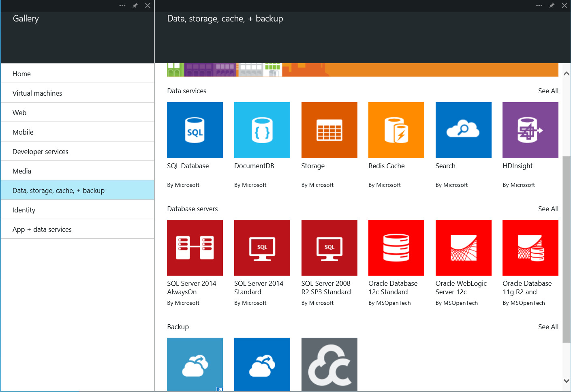Open the dark blue cloud backup tile

pyautogui.click(x=262, y=364)
